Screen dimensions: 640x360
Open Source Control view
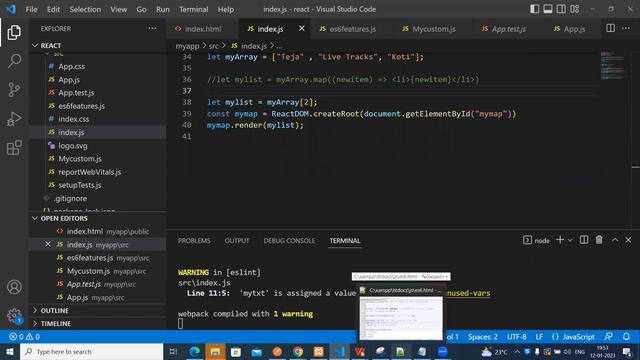click(x=14, y=89)
